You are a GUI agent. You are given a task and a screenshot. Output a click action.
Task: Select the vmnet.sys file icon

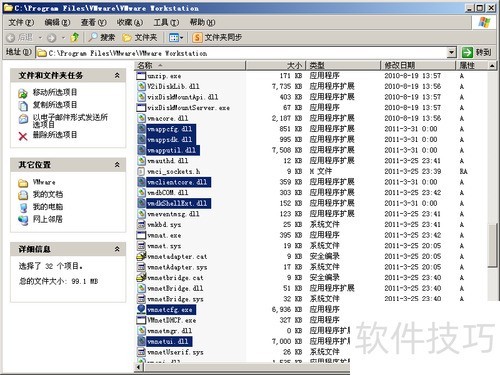pos(141,246)
